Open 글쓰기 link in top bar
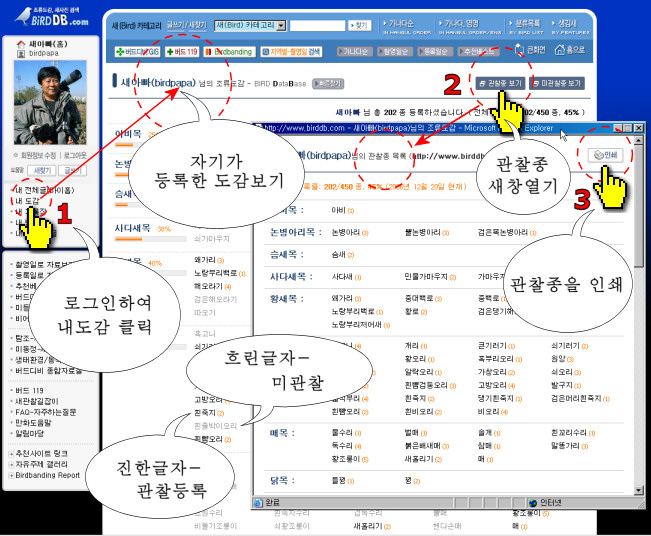Screen dimensions: 651x536 (x=175, y=25)
